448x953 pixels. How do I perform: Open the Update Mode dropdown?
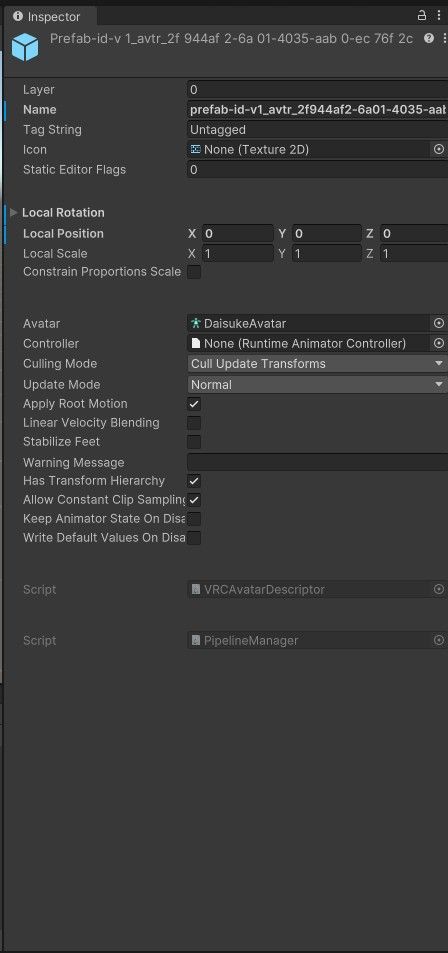tap(317, 385)
